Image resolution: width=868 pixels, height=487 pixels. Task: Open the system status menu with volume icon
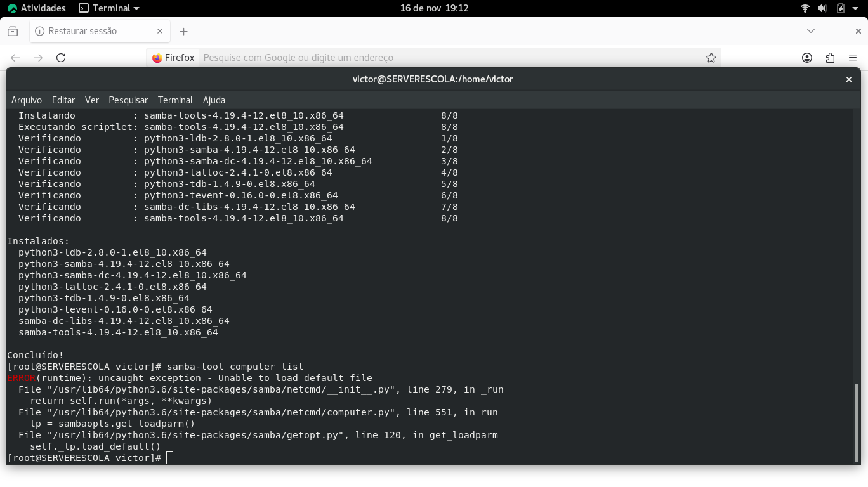(x=822, y=8)
